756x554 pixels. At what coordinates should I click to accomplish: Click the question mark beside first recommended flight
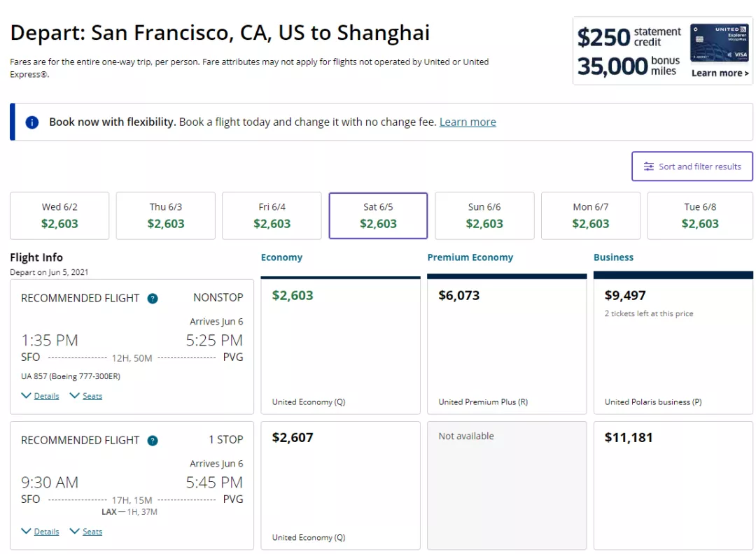(x=152, y=298)
